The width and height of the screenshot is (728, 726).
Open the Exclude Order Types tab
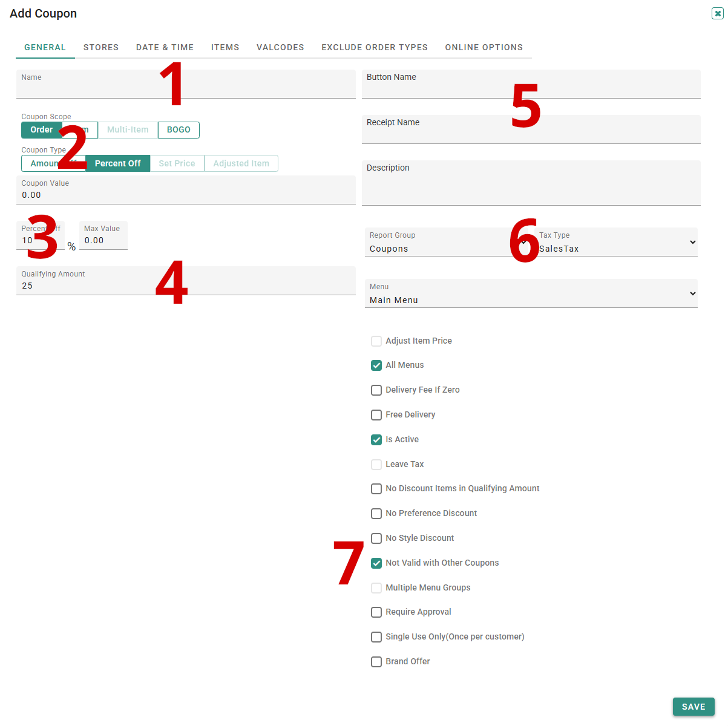(375, 47)
